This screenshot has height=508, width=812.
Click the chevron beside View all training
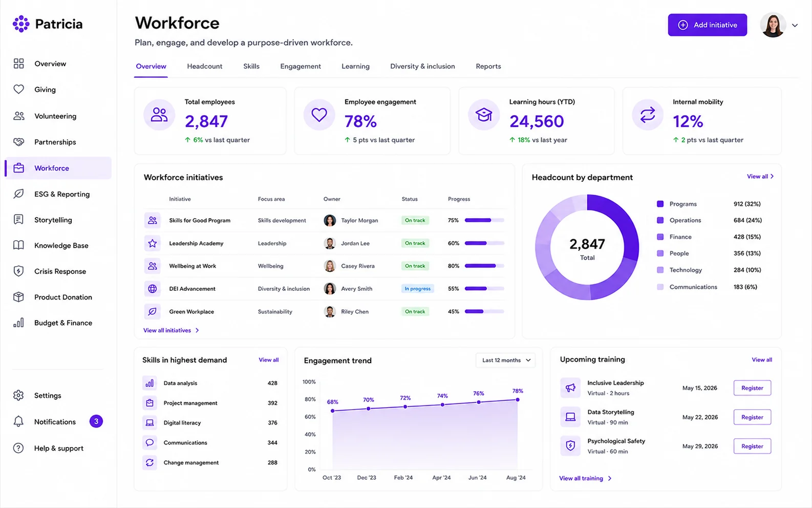[609, 478]
